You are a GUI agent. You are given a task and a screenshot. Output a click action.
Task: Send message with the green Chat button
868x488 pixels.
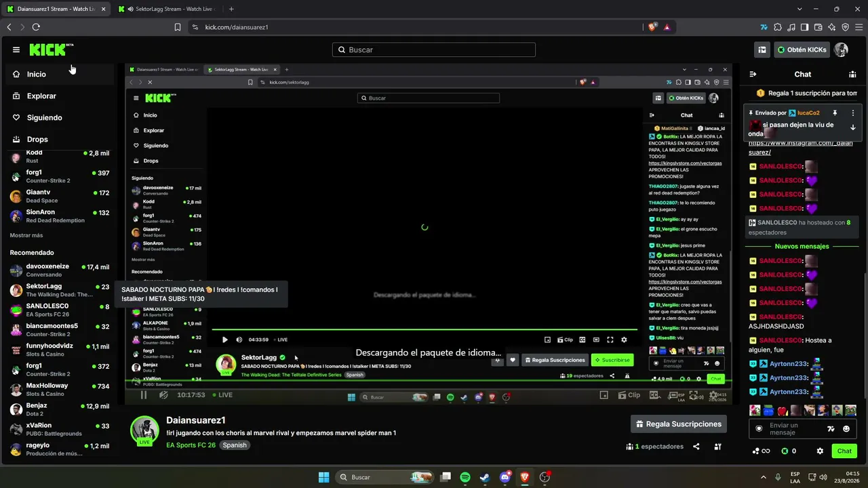[844, 451]
